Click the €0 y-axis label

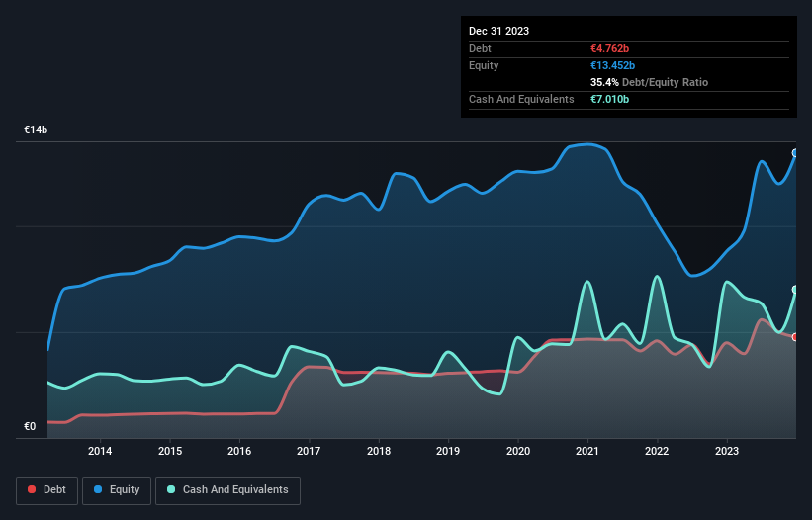(30, 426)
